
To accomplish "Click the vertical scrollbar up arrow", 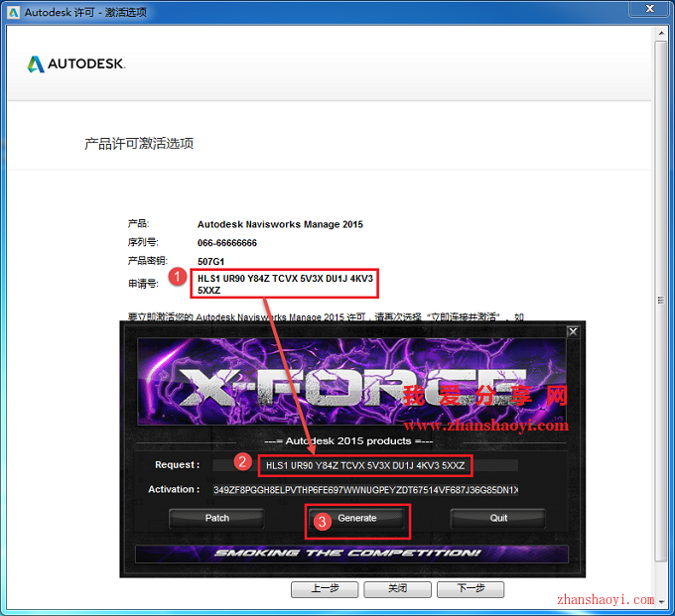I will [x=661, y=33].
